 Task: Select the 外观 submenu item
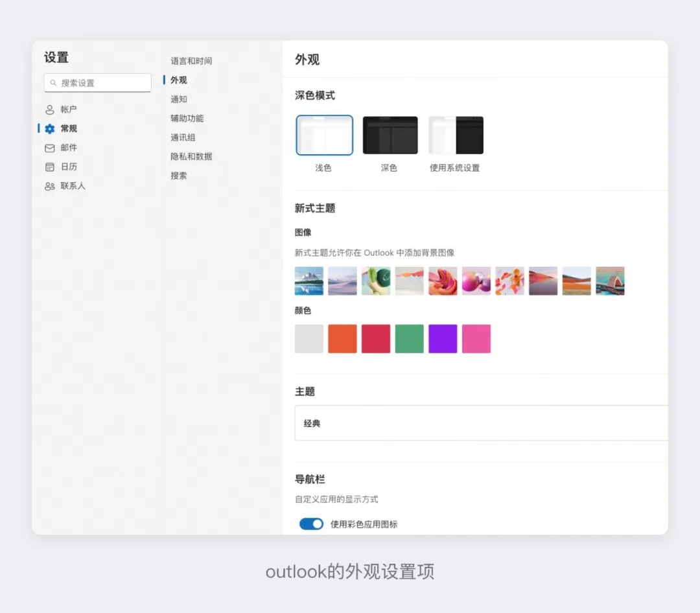click(x=179, y=80)
